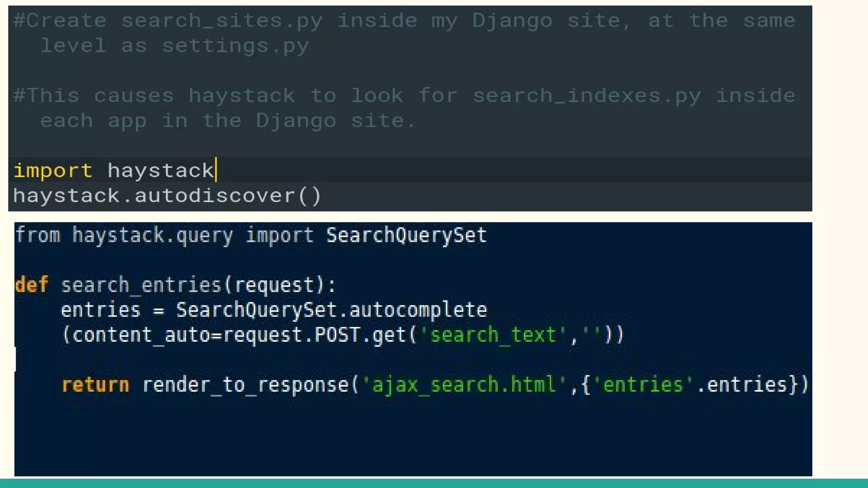Click 'each app in the Django site' comment
The height and width of the screenshot is (488, 868).
(x=227, y=121)
